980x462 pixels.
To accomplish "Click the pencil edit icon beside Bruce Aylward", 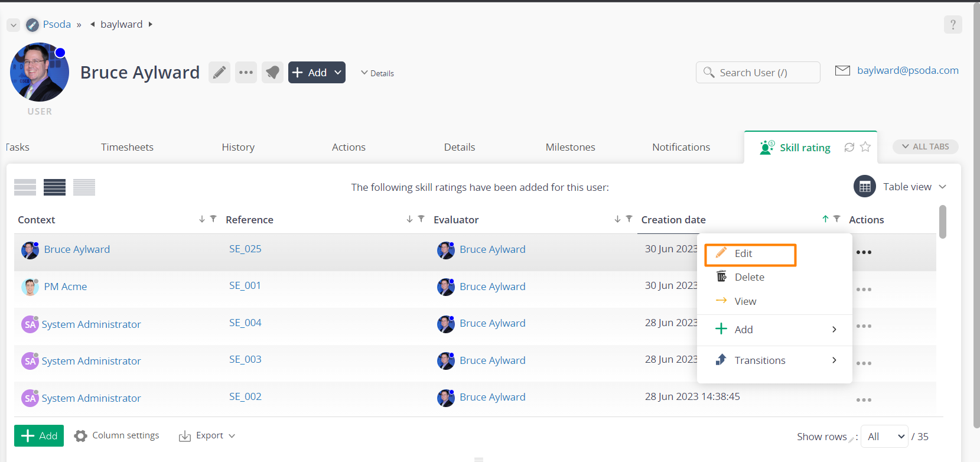I will [x=219, y=73].
